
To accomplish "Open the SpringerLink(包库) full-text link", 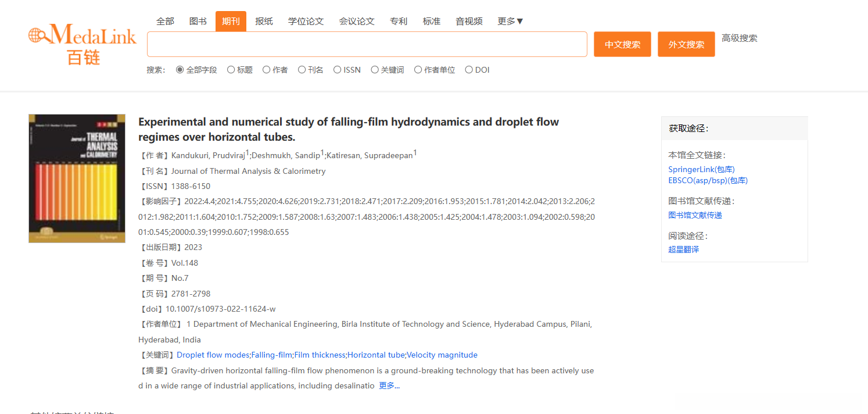I will pos(701,169).
